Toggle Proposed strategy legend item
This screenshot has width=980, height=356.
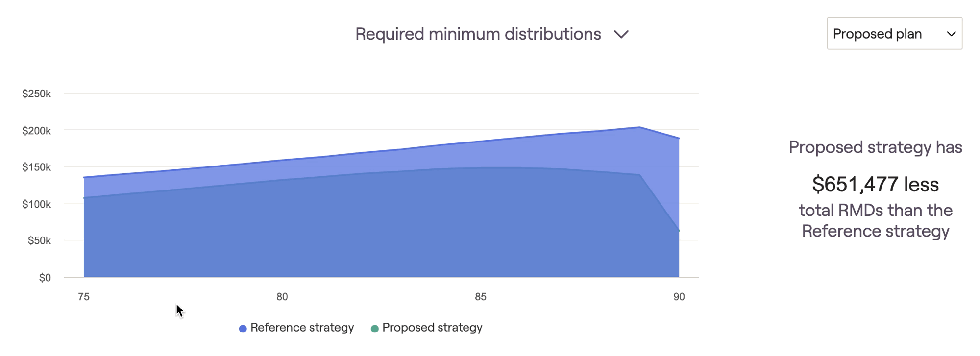click(x=432, y=328)
